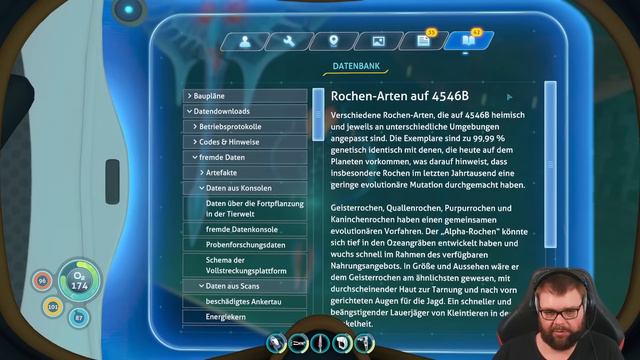Collapse the Datendownloads category

point(245,111)
